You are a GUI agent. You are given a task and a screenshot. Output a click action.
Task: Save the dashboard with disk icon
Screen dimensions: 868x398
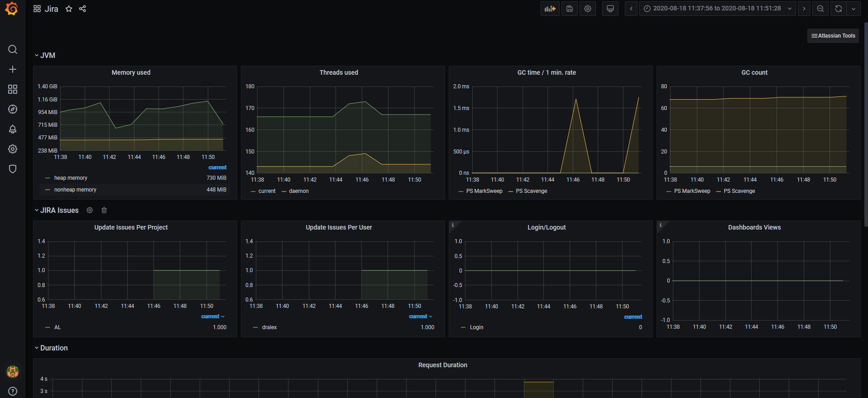click(x=570, y=9)
